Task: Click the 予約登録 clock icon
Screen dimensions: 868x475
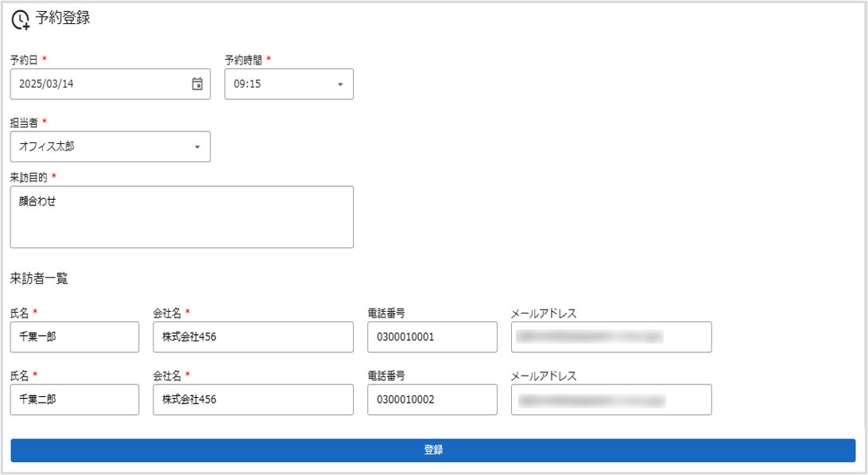Action: coord(21,20)
